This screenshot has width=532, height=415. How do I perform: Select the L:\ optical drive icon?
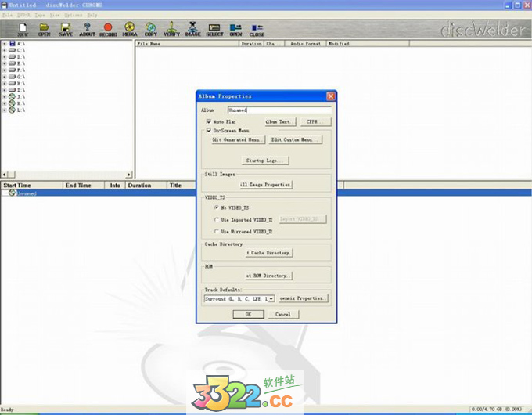coord(12,110)
